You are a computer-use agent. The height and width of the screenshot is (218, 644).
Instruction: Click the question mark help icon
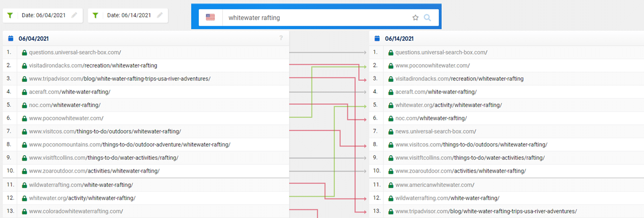[x=281, y=38]
